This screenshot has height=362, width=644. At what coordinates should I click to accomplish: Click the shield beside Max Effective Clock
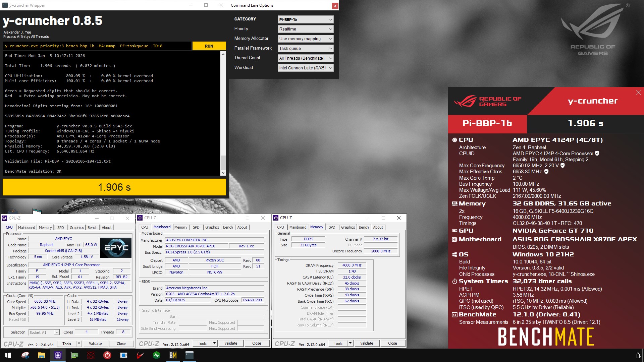(546, 172)
